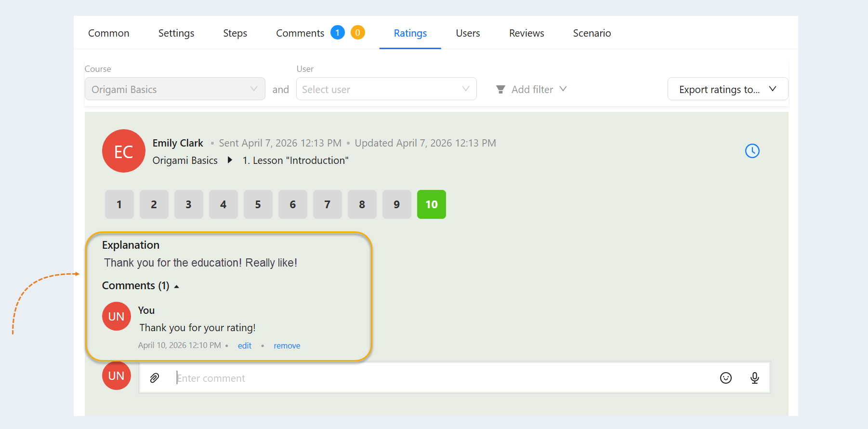Screen dimensions: 868x429
Task: Select rating value 5
Action: tap(258, 204)
